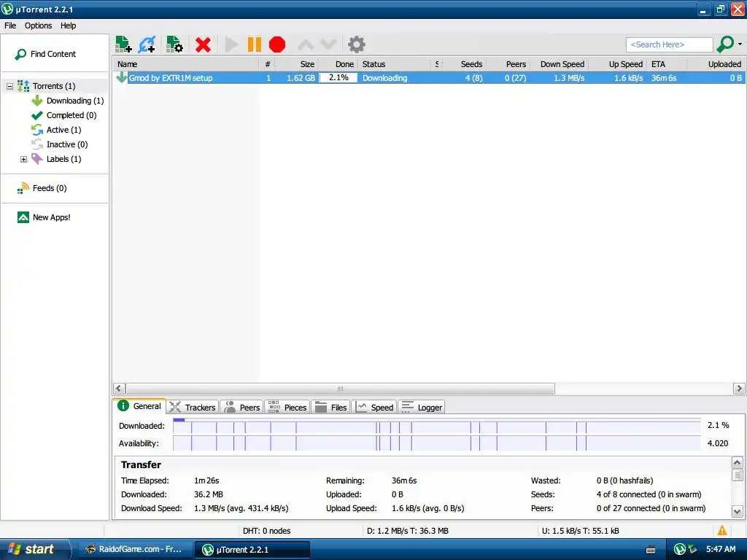Switch to the Trackers tab

pos(193,408)
